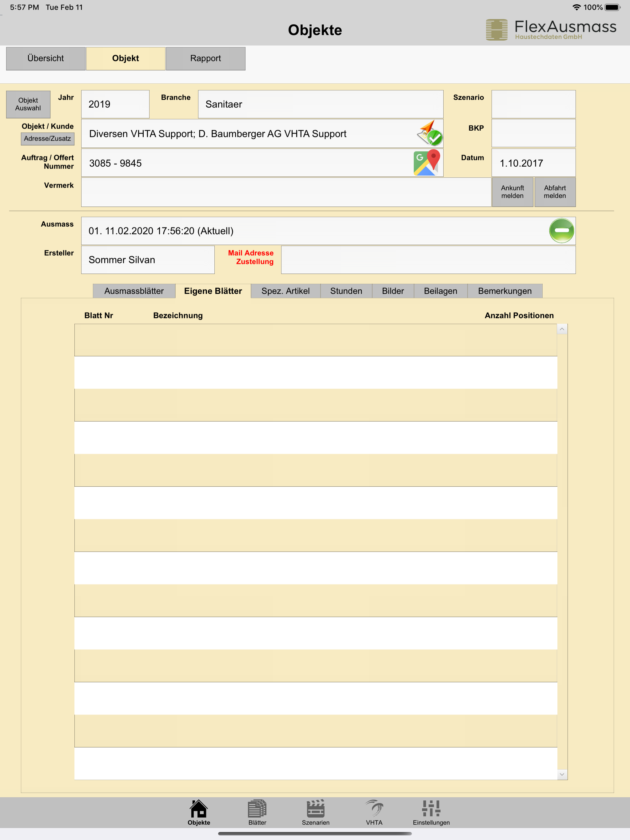Open Einstellungen sliders icon
The height and width of the screenshot is (840, 630).
[431, 812]
